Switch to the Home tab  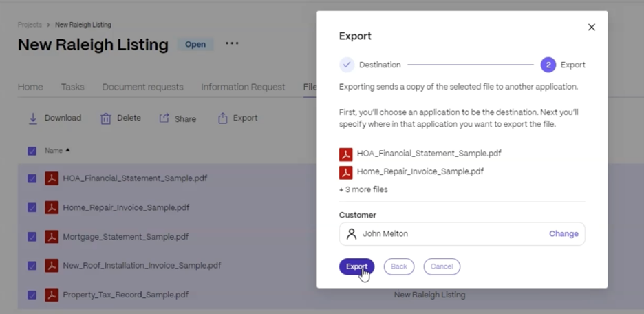point(30,87)
